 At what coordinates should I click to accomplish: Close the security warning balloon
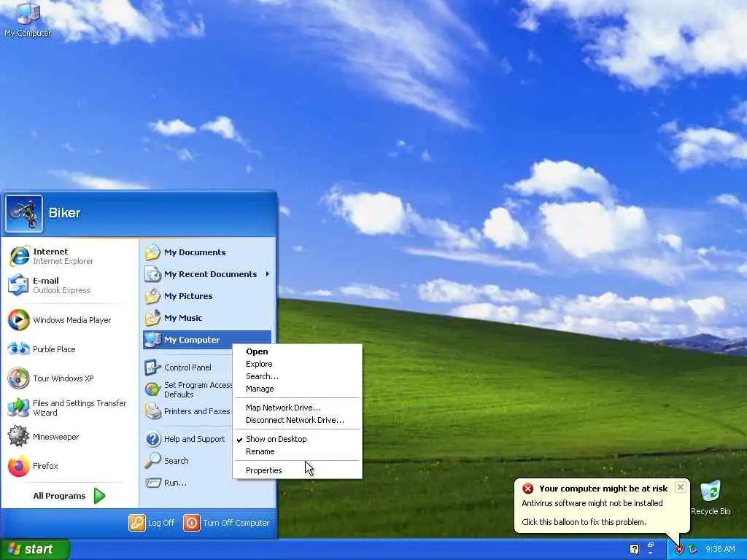click(x=681, y=487)
